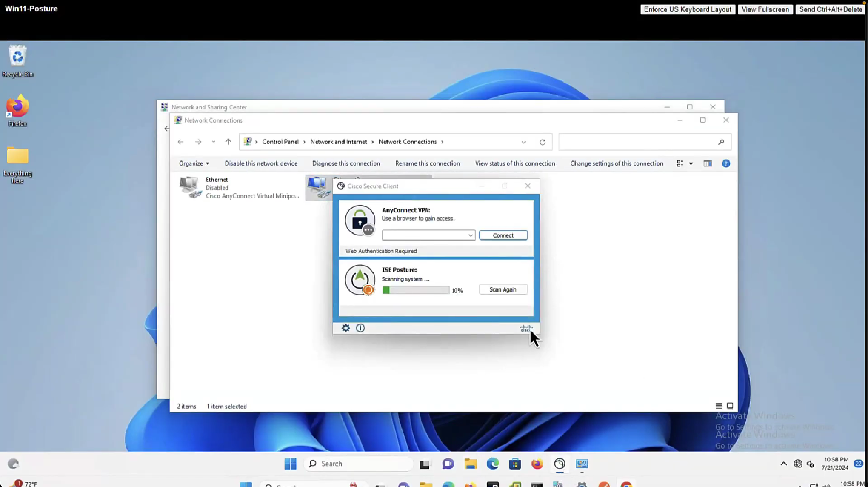Click the ISE Posture scanning progress bar
868x487 pixels.
click(415, 290)
